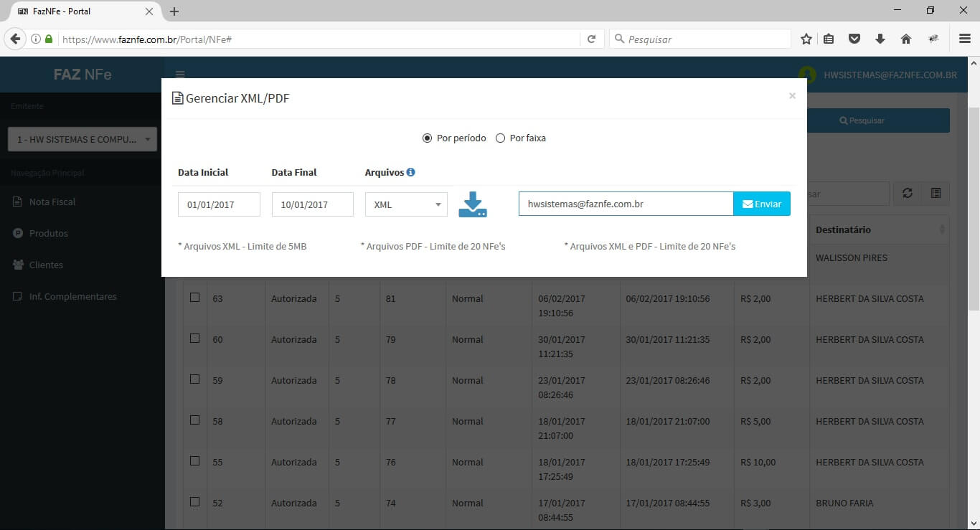Click the site information icon

pyautogui.click(x=35, y=39)
